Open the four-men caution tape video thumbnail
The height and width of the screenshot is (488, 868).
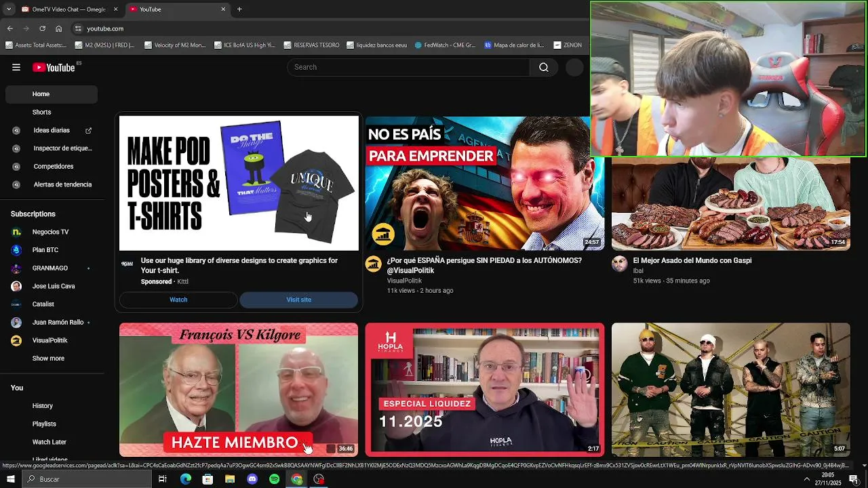pos(730,390)
